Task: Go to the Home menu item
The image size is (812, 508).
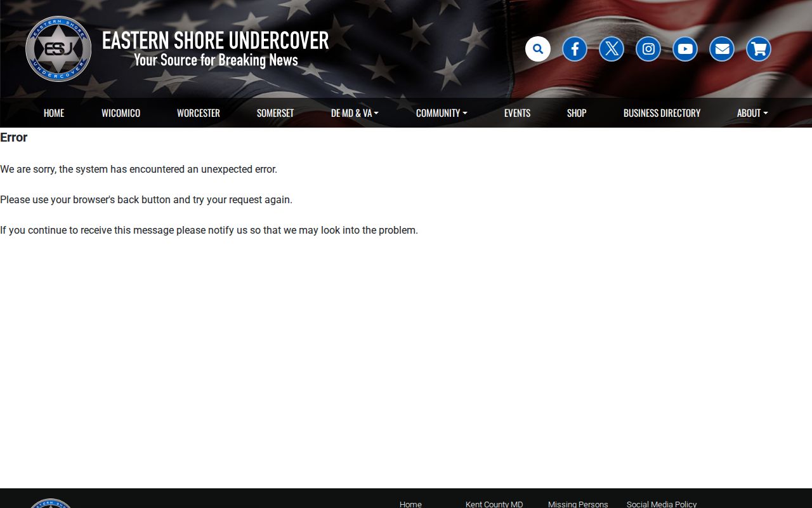Action: point(54,113)
